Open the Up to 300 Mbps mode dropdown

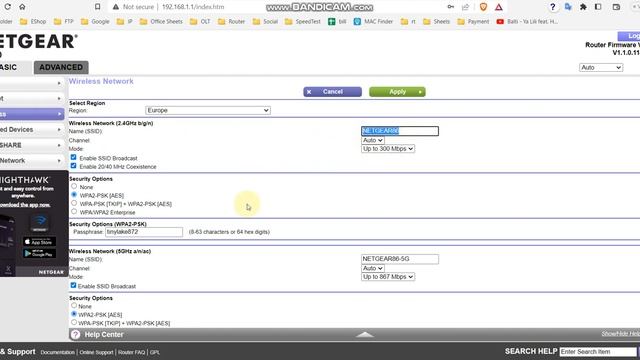click(388, 149)
